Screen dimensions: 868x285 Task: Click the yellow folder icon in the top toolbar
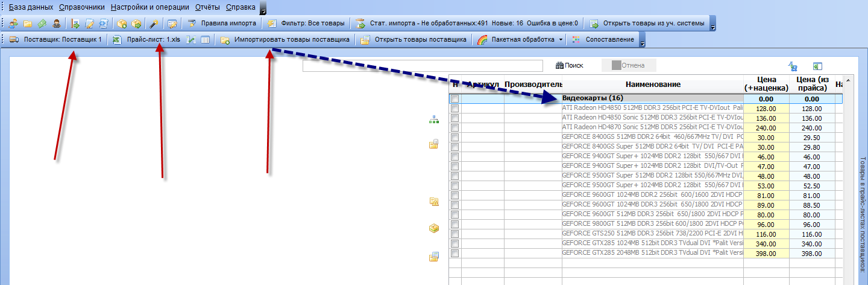tap(28, 24)
